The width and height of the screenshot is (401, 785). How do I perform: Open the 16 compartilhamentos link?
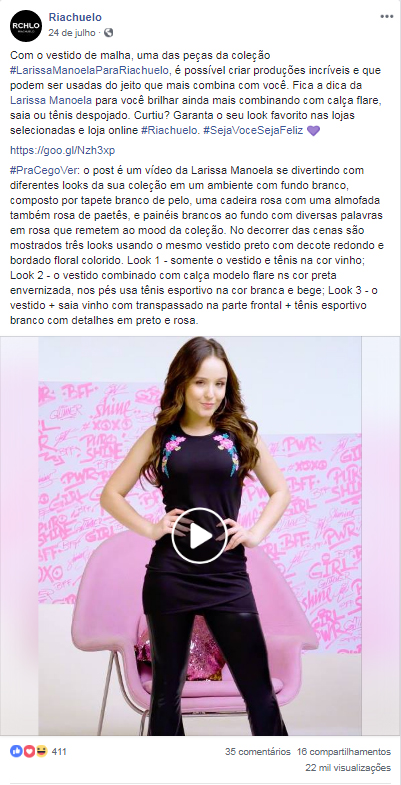click(343, 751)
